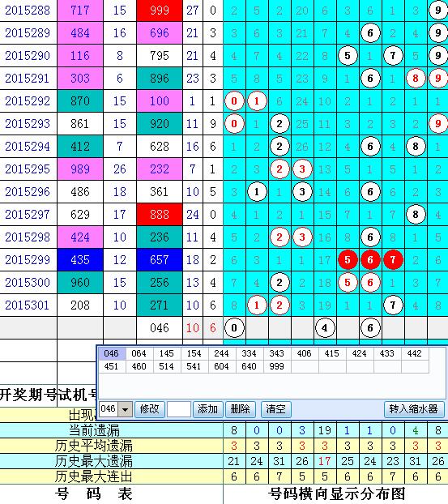Click red cell 888 in row 2015297
The image size is (448, 504).
pyautogui.click(x=160, y=215)
